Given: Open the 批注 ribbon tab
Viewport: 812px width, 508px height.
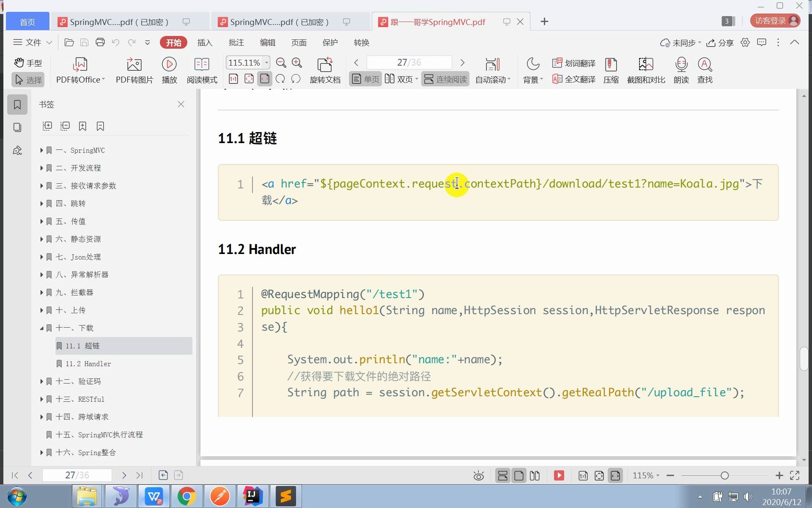Looking at the screenshot, I should click(236, 42).
